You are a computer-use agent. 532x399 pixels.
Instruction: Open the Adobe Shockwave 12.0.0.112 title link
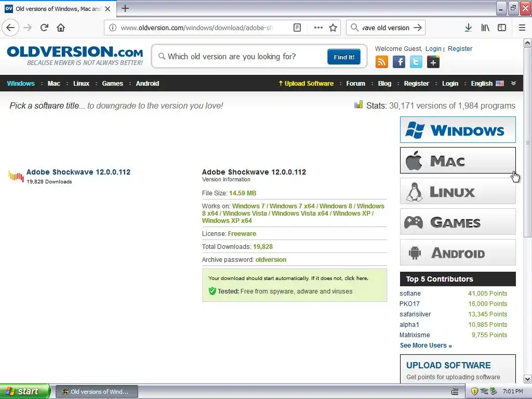pyautogui.click(x=78, y=172)
